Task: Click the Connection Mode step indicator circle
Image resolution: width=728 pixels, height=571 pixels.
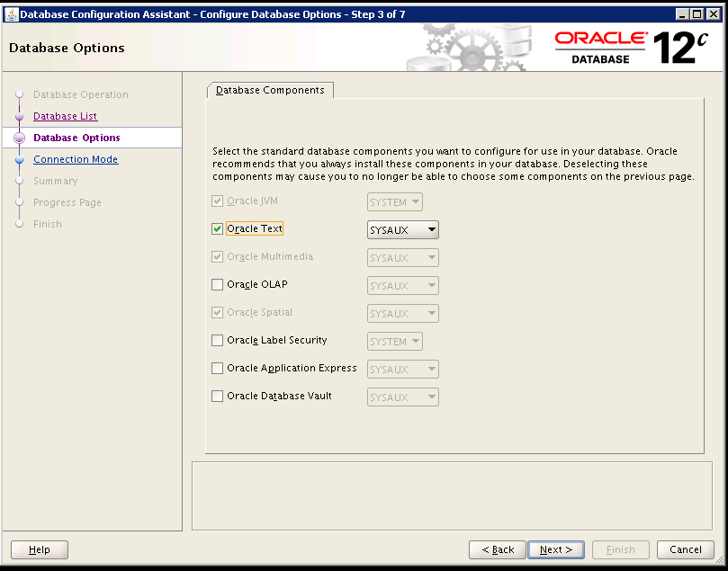Action: [x=20, y=158]
